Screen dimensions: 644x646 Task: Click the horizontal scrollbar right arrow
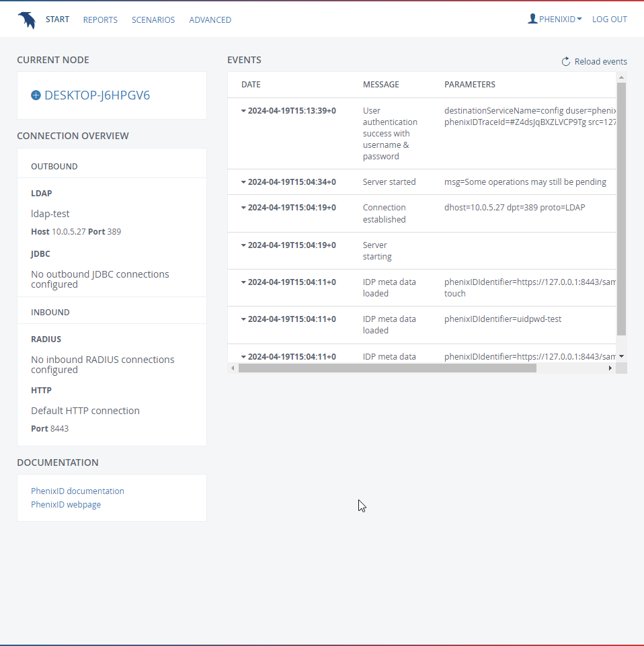[x=610, y=368]
